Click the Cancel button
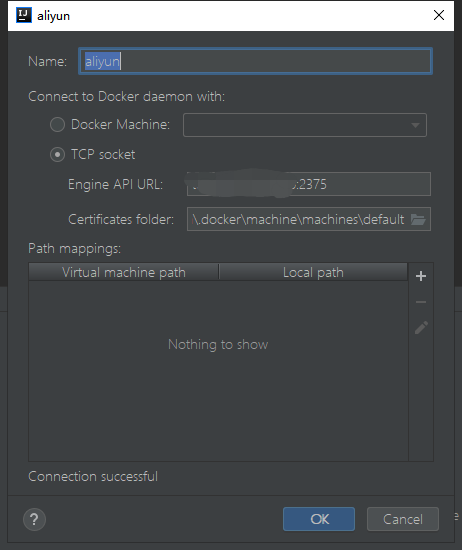462x550 pixels. pyautogui.click(x=403, y=519)
